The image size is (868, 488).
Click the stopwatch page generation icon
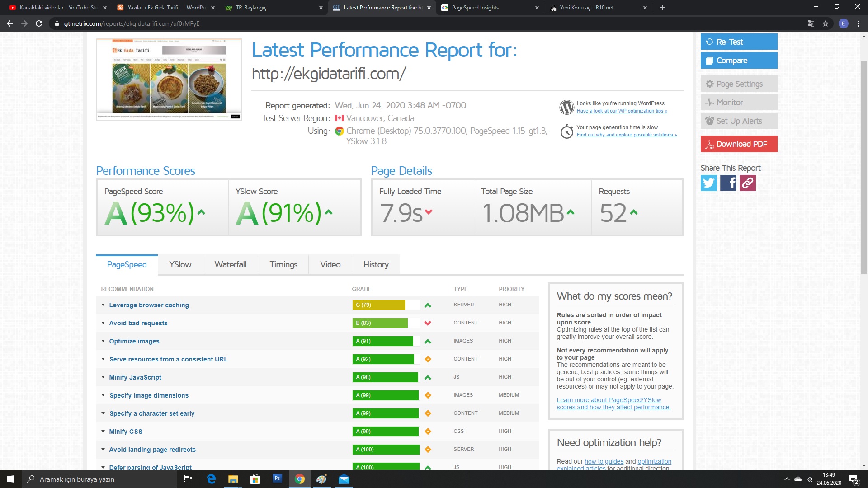tap(566, 131)
